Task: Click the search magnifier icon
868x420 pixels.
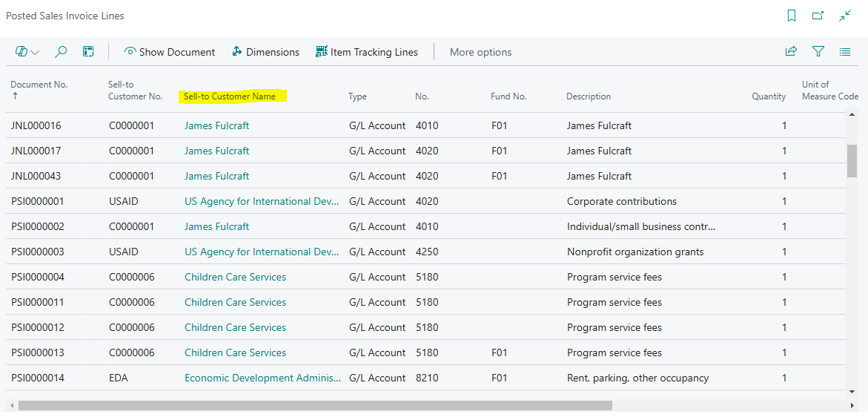Action: pyautogui.click(x=61, y=52)
